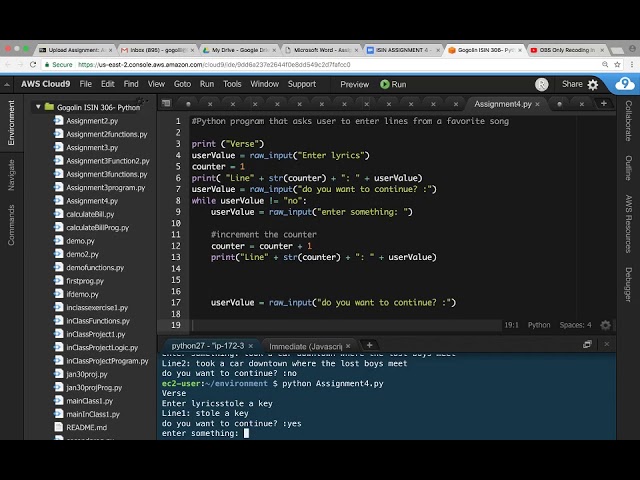Viewport: 640px width, 480px height.
Task: Open calculateBill.py file
Action: pos(90,214)
